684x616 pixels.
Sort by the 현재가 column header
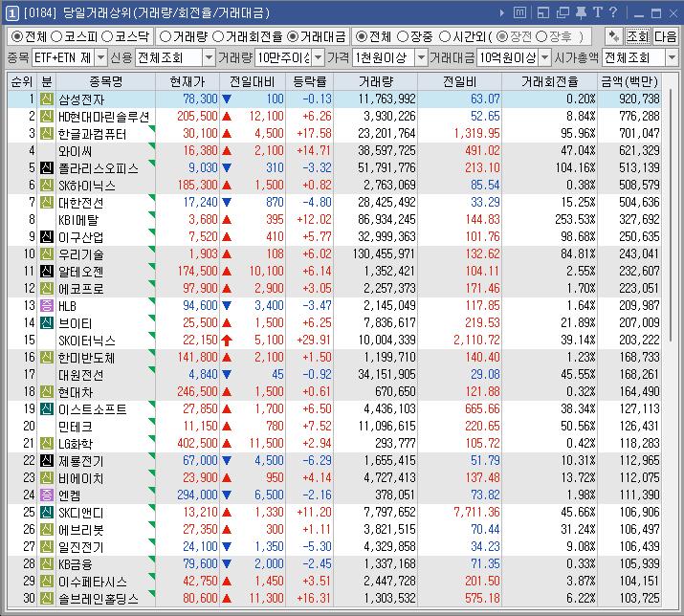point(188,81)
